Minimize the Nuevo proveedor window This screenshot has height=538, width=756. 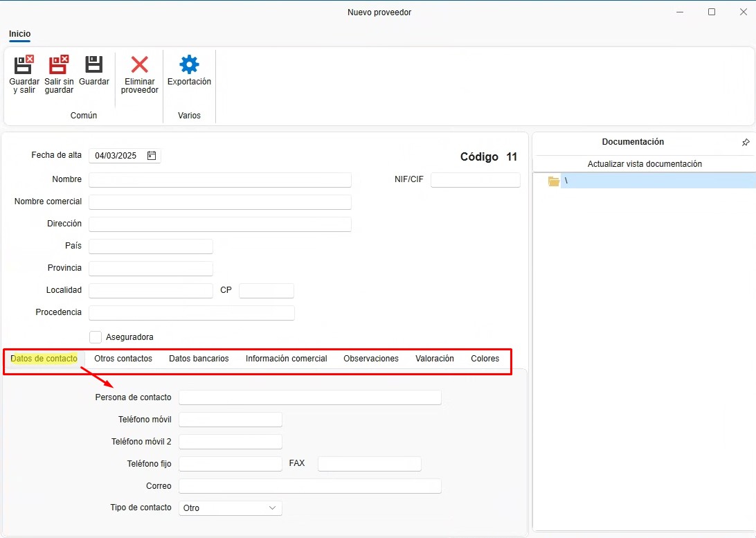pos(680,12)
